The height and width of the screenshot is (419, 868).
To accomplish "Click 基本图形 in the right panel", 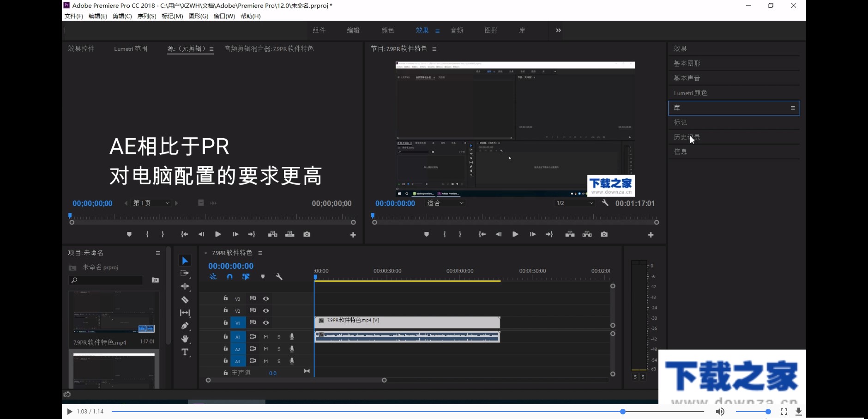I will (687, 63).
